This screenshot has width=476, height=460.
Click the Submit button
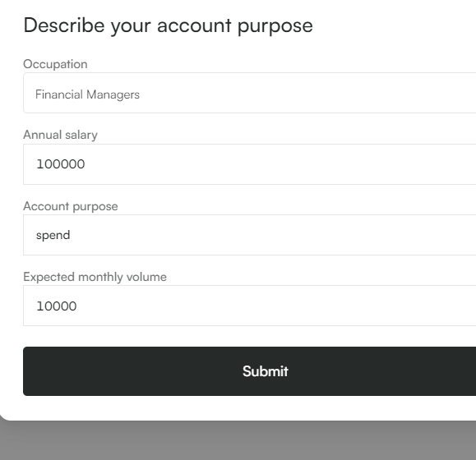(x=250, y=371)
